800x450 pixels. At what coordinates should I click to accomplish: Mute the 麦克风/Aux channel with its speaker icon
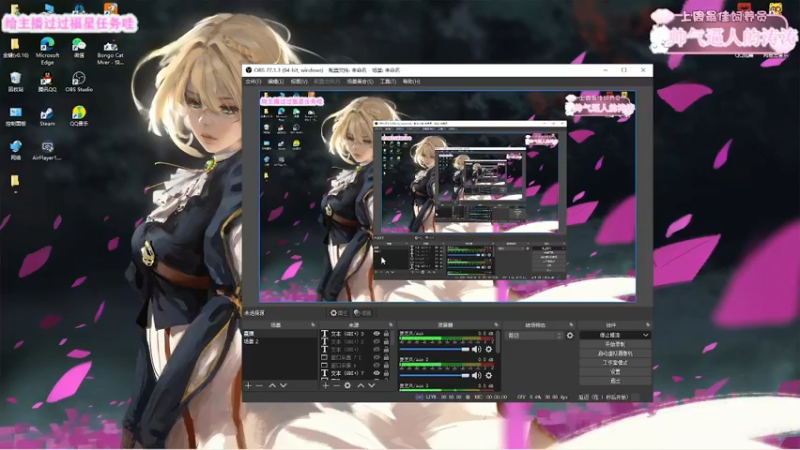[x=477, y=349]
